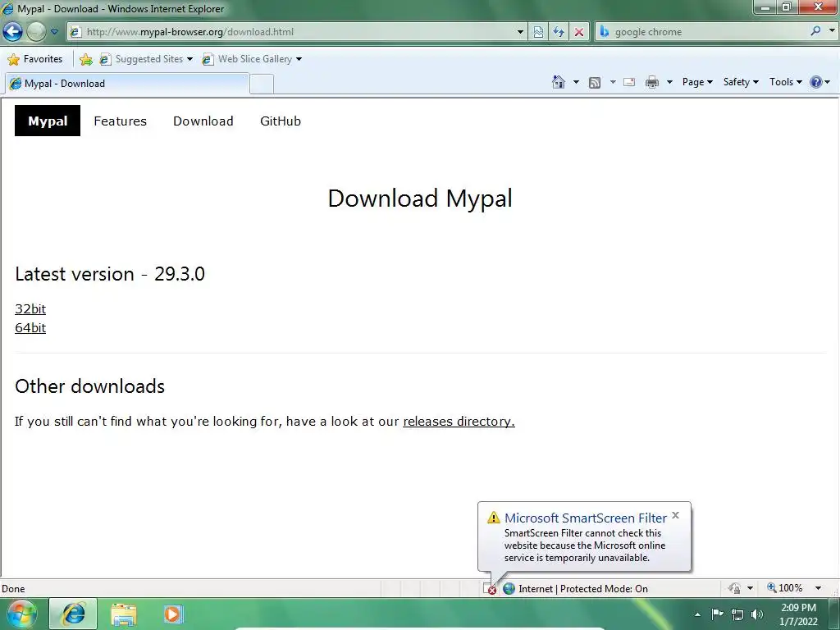This screenshot has height=630, width=840.
Task: Click the volume speaker tray icon
Action: [x=757, y=614]
